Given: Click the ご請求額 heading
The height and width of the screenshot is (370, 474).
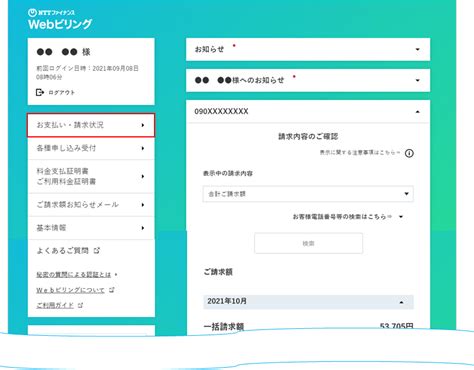Looking at the screenshot, I should 218,272.
